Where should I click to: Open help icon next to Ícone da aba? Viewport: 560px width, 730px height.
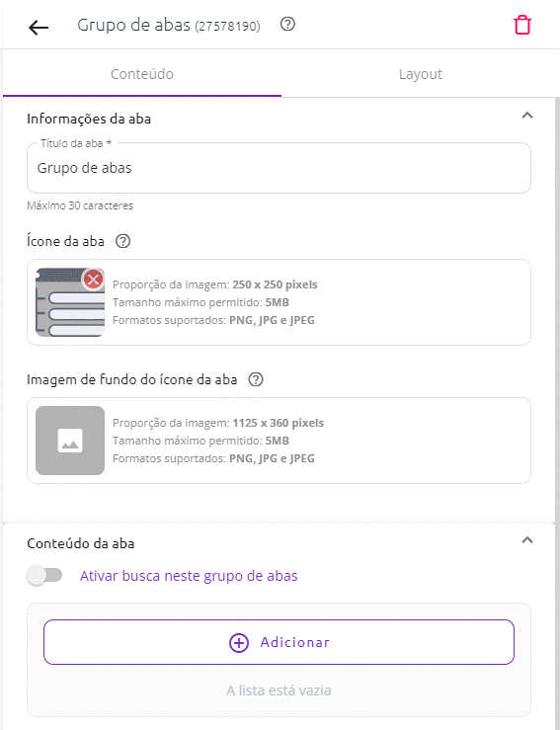(x=122, y=241)
